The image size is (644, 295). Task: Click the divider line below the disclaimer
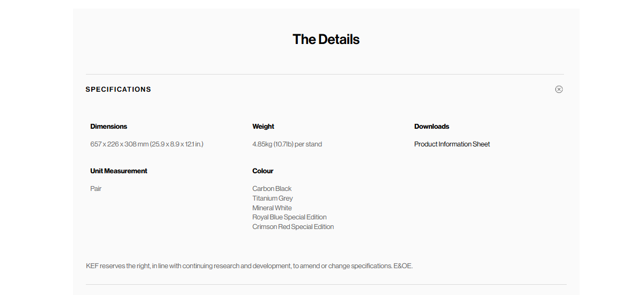[326, 284]
